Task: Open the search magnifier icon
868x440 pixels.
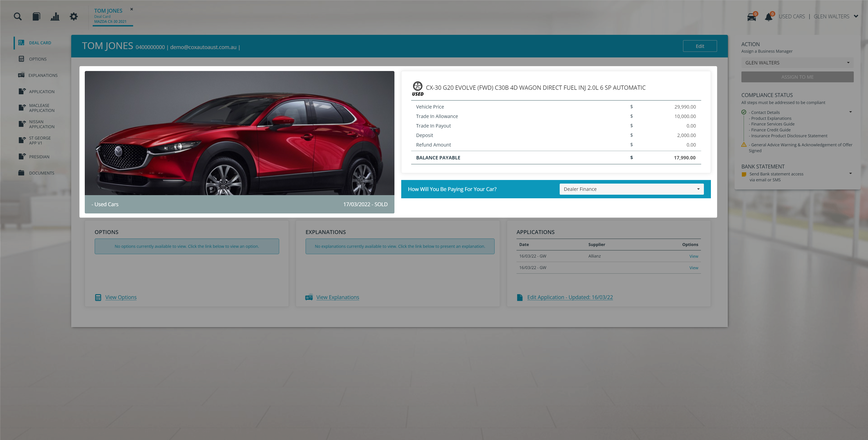Action: point(18,16)
